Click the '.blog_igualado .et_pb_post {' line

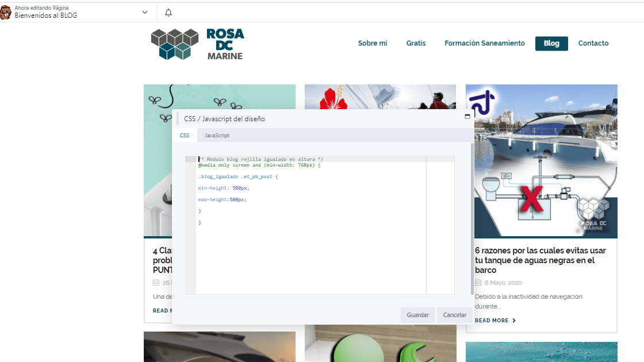238,176
